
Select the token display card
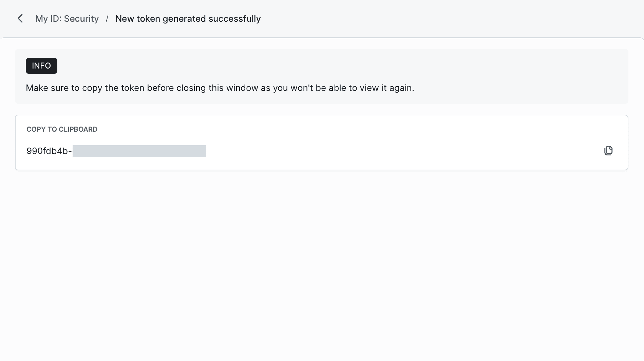click(x=322, y=142)
